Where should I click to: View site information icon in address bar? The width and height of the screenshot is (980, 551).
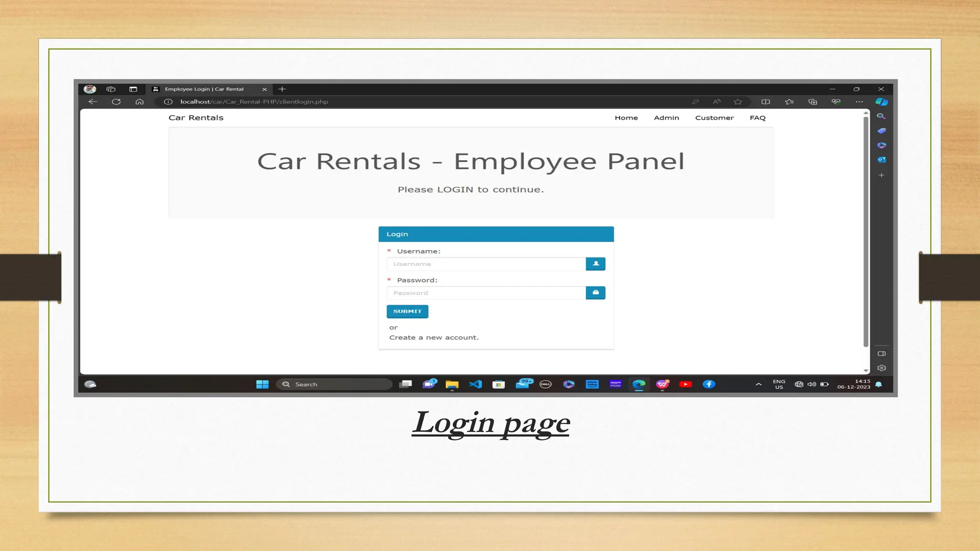168,102
